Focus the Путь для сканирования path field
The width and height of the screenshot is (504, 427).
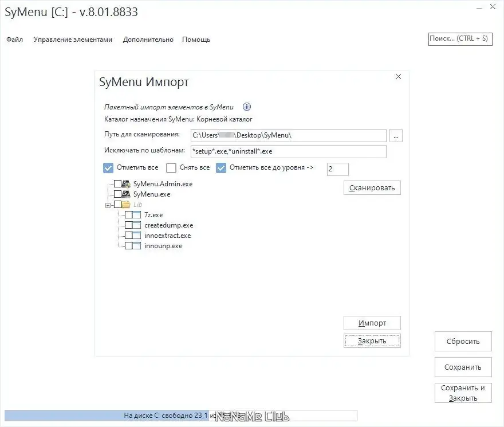[288, 135]
